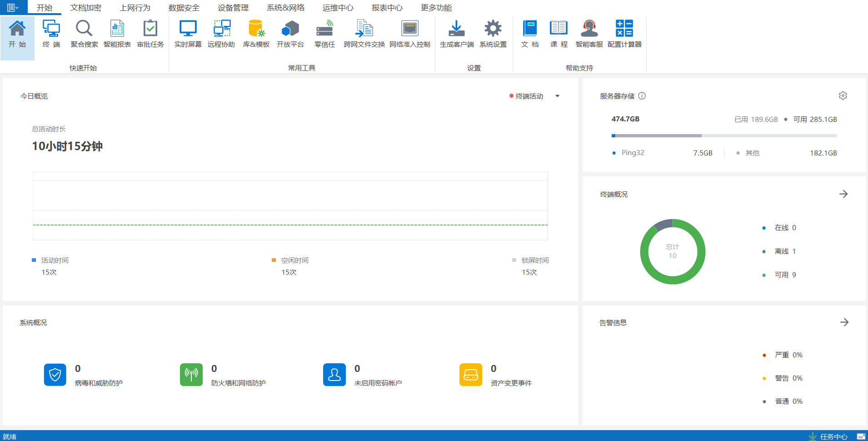
Task: Open the application menu dropdown at top-left
Action: point(13,8)
